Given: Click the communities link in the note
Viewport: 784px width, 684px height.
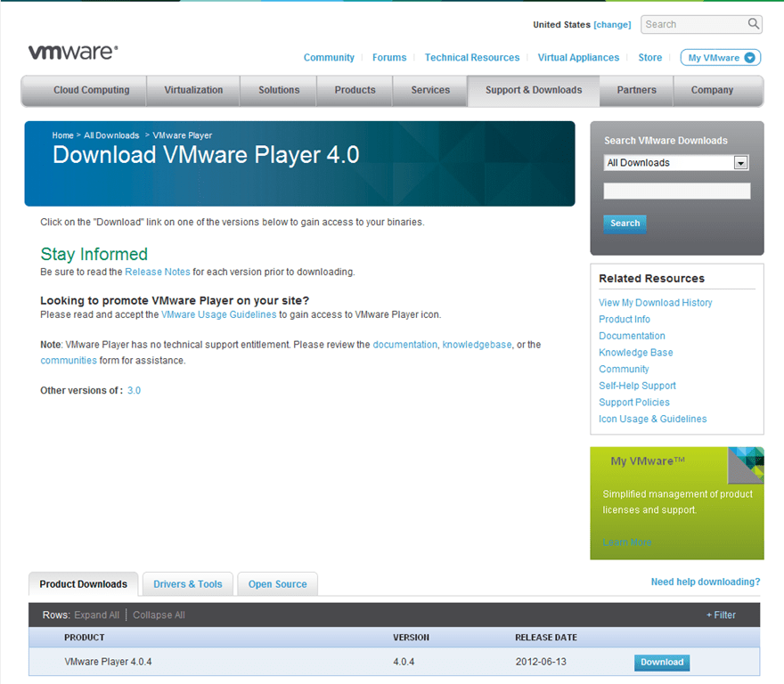Looking at the screenshot, I should [x=69, y=361].
